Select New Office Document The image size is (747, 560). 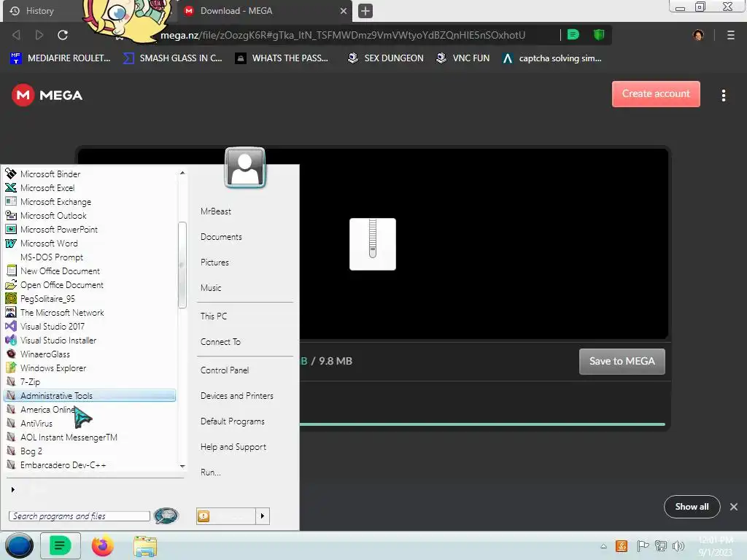point(60,271)
